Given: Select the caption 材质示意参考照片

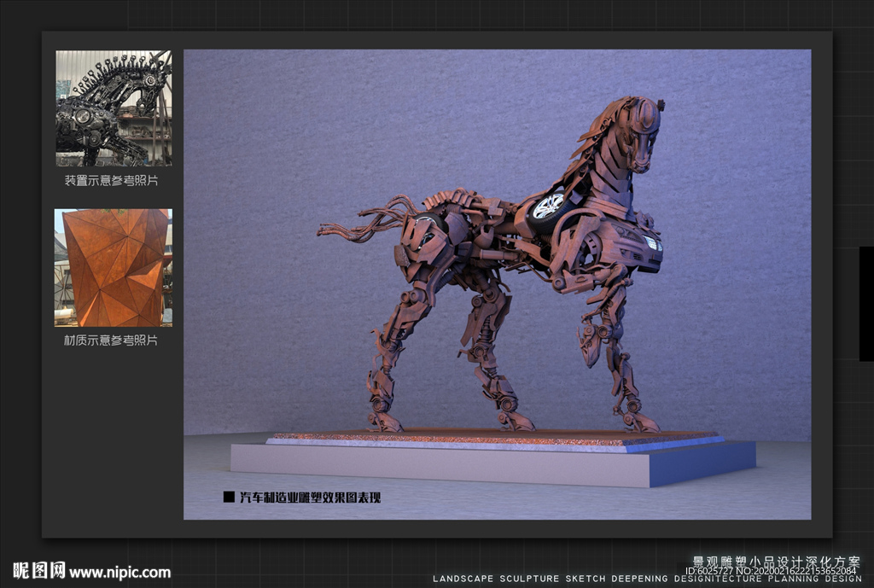Looking at the screenshot, I should tap(111, 340).
